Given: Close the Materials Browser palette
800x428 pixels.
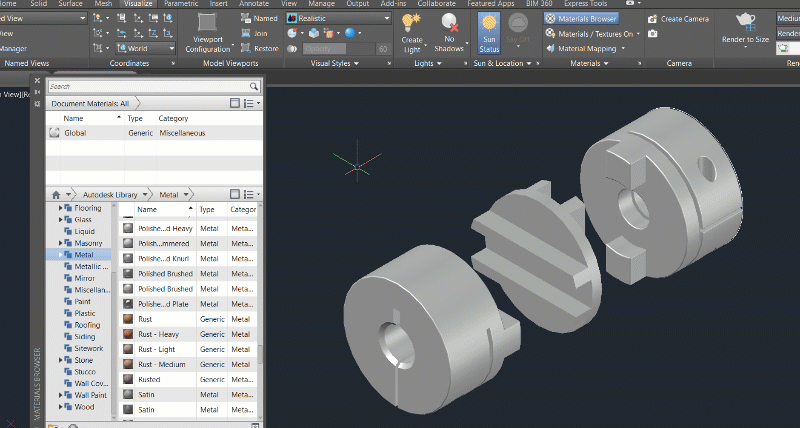Looking at the screenshot, I should (x=38, y=81).
